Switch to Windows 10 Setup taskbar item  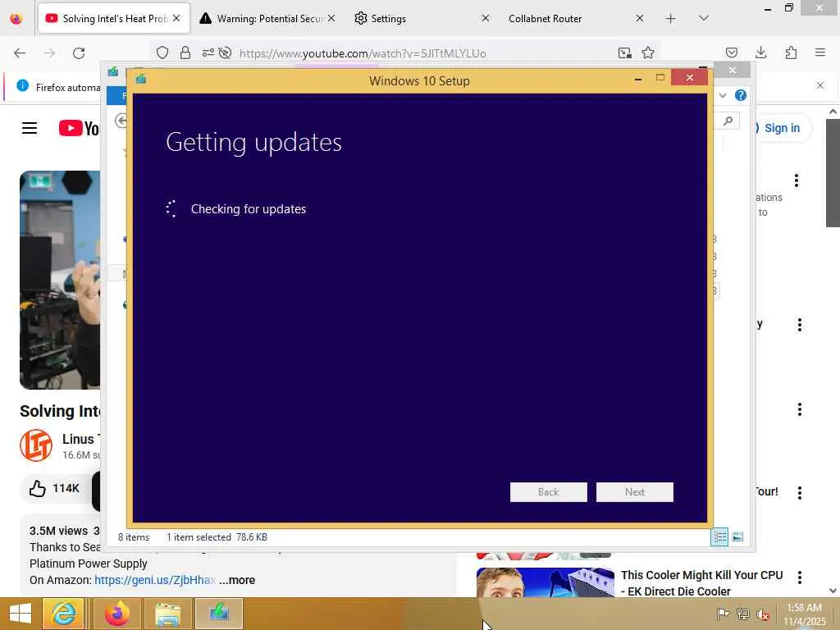(219, 614)
